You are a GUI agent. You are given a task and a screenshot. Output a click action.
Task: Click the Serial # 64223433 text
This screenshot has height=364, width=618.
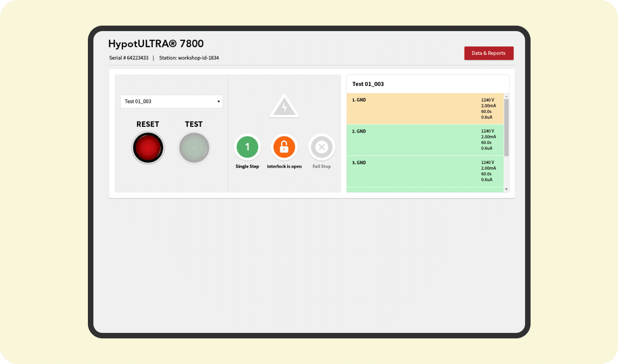point(129,58)
